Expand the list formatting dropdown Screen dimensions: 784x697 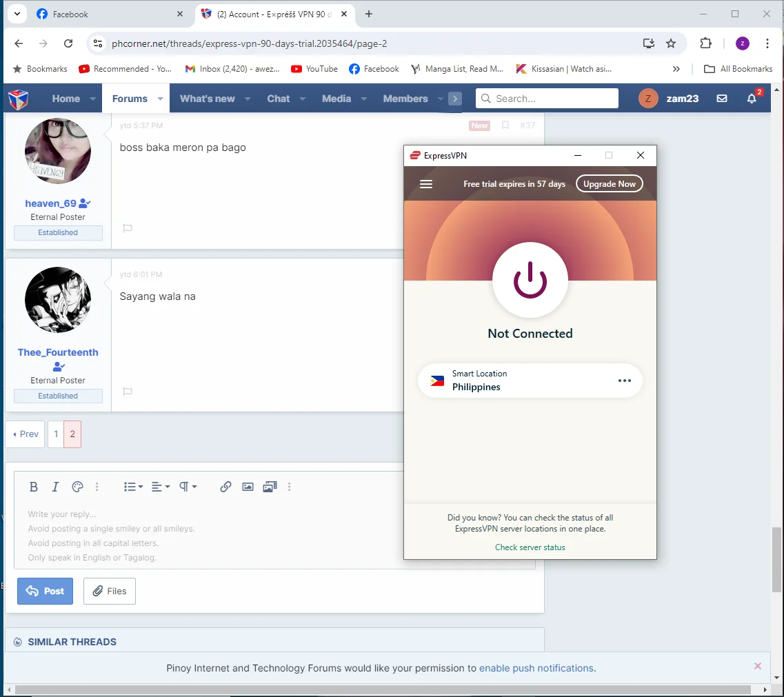tap(134, 487)
